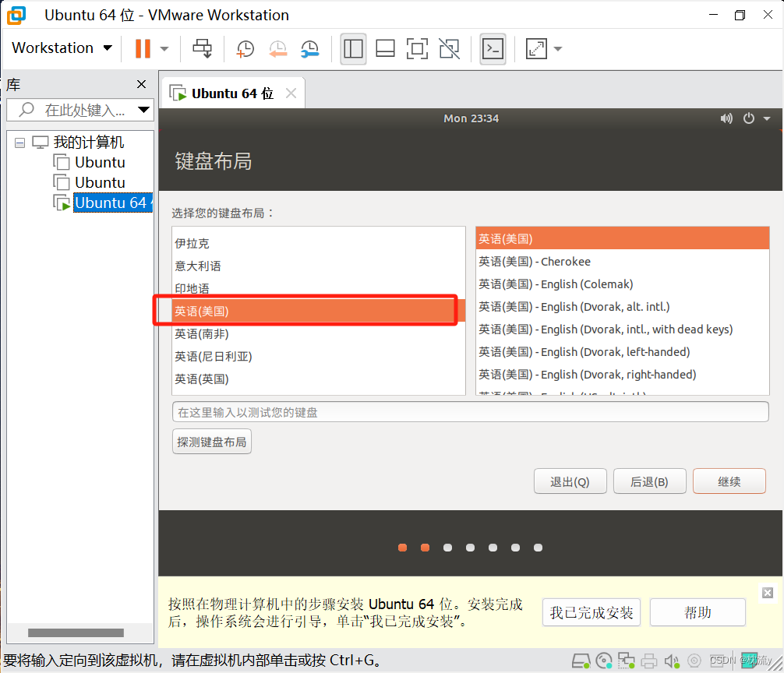Close the Ubuntu 64 位 tab
784x673 pixels.
pyautogui.click(x=291, y=93)
